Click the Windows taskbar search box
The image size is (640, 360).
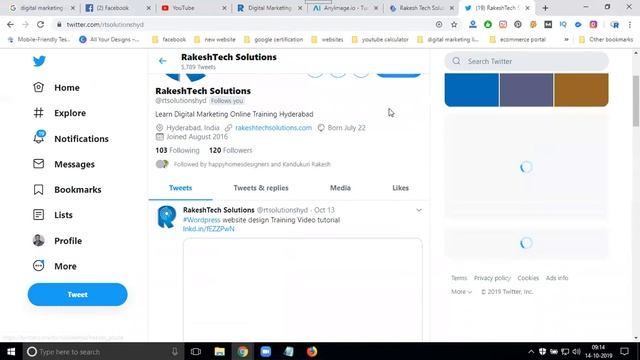[104, 351]
